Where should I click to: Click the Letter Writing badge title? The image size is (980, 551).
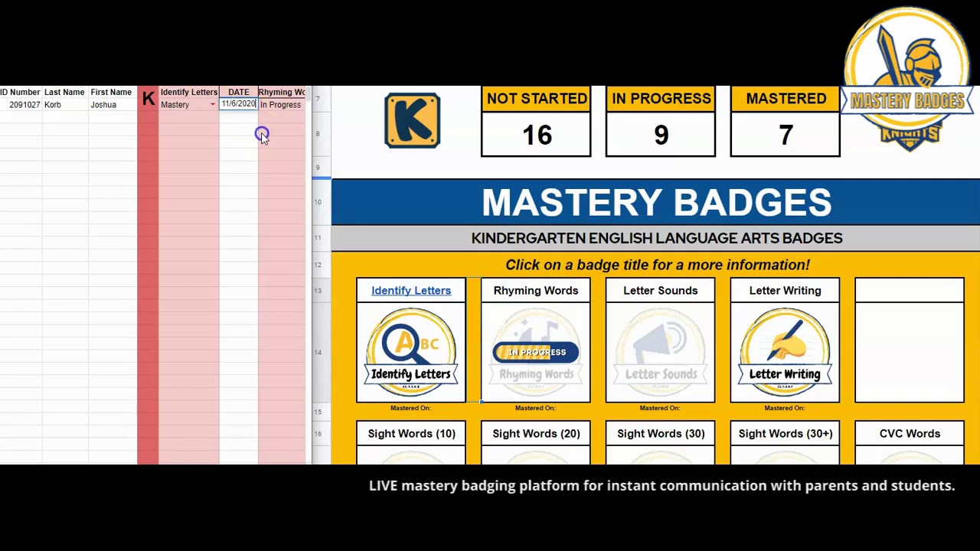(x=785, y=291)
